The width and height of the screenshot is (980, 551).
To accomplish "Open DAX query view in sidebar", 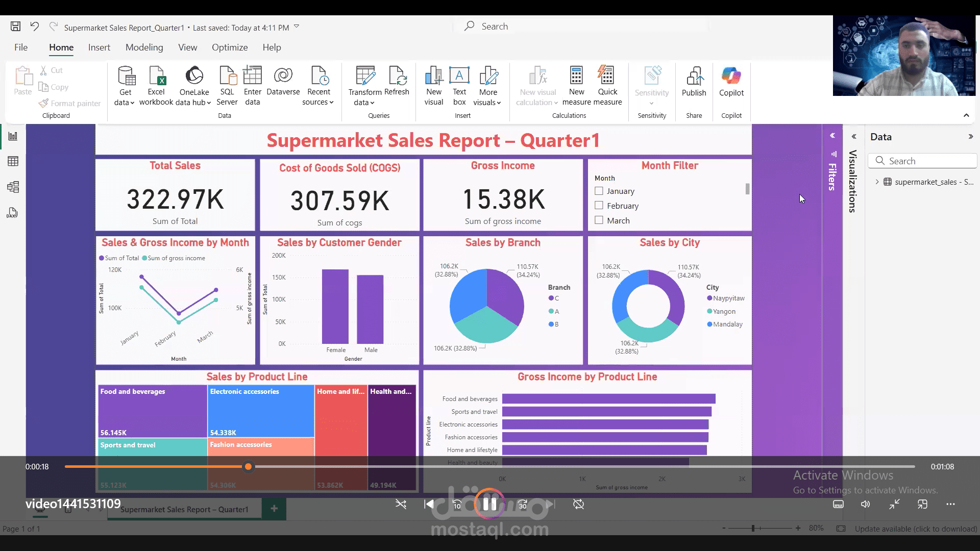I will point(13,212).
